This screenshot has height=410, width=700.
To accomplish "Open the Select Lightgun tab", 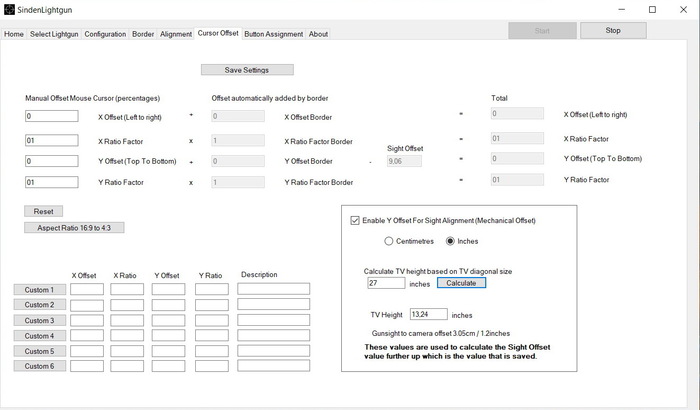I will [54, 34].
